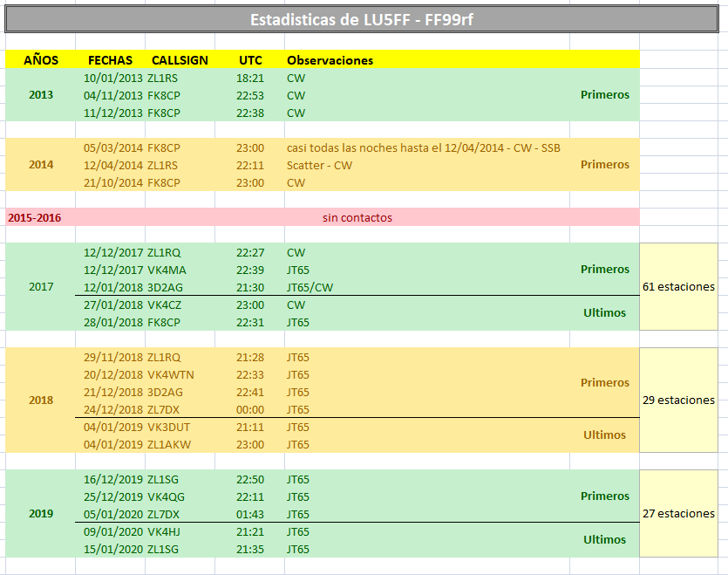Select the 2019 year cell

coord(41,514)
